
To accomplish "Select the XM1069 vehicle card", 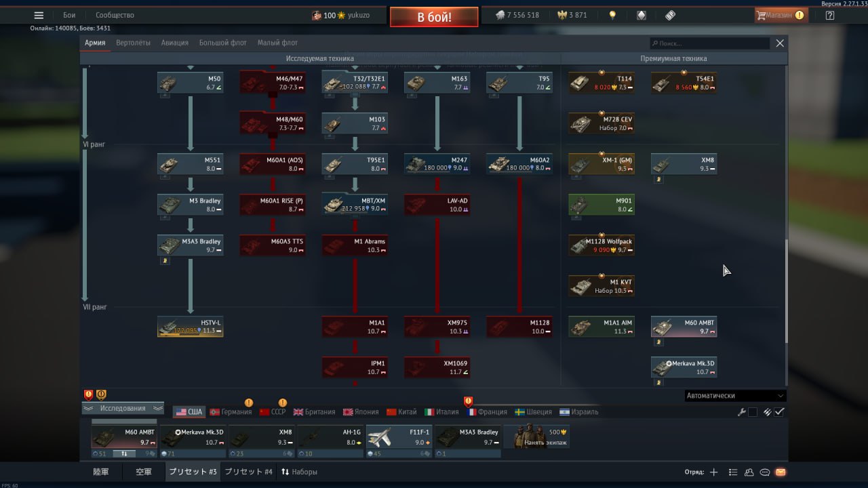I will [x=437, y=367].
